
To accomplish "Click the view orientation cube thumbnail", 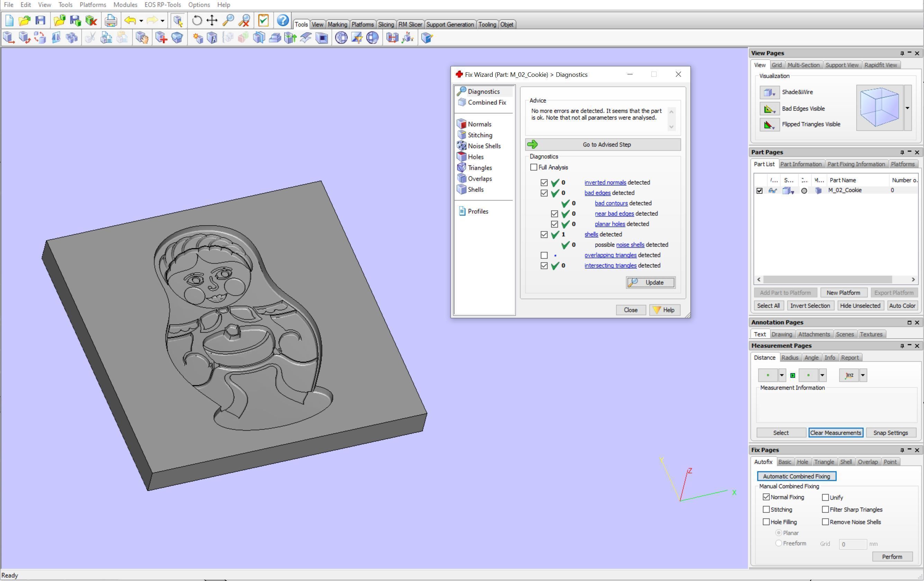I will [x=879, y=108].
